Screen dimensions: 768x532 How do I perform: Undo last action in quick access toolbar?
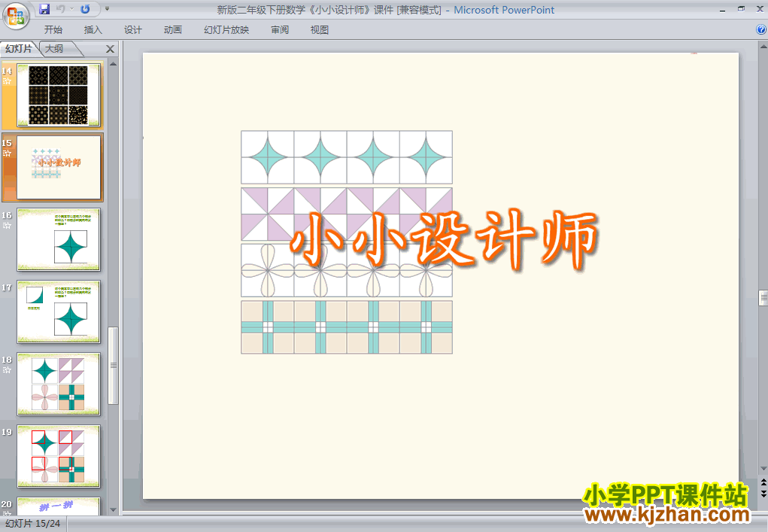[61, 9]
